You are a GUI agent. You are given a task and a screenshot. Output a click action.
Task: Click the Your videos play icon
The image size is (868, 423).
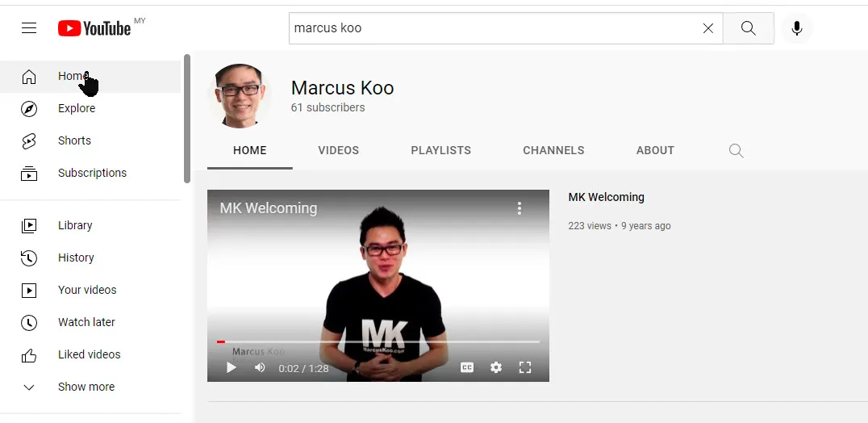pos(29,290)
